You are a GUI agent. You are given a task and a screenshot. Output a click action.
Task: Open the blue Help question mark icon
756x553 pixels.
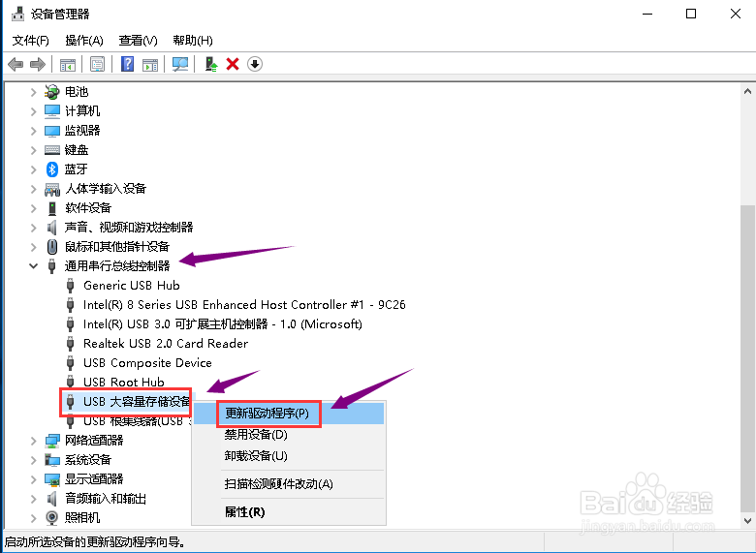127,64
